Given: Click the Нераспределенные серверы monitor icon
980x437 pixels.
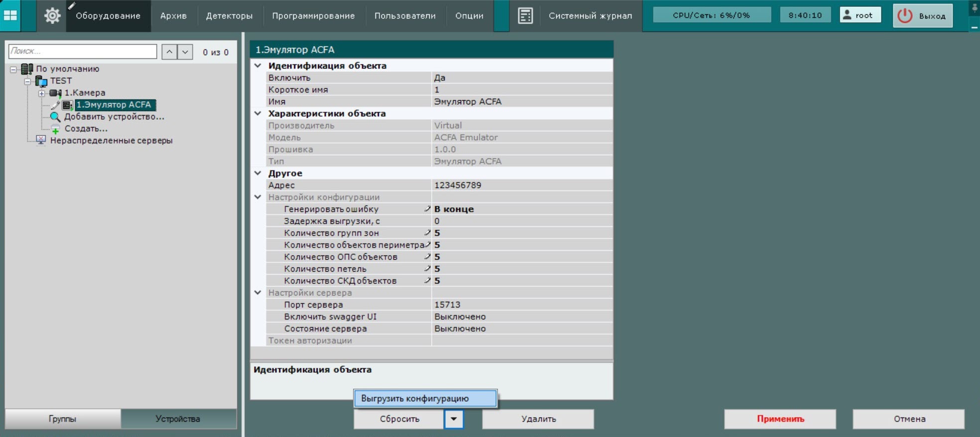Looking at the screenshot, I should (41, 140).
